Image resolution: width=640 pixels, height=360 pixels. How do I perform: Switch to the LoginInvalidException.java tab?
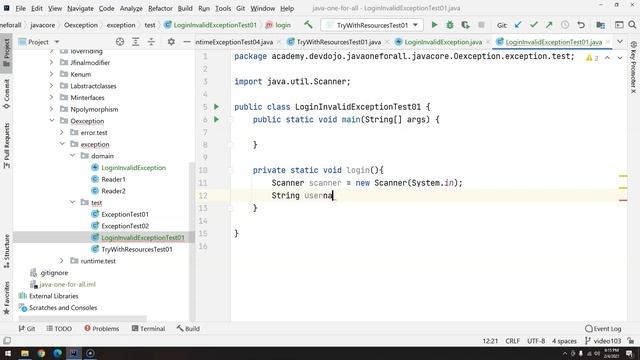[x=443, y=42]
